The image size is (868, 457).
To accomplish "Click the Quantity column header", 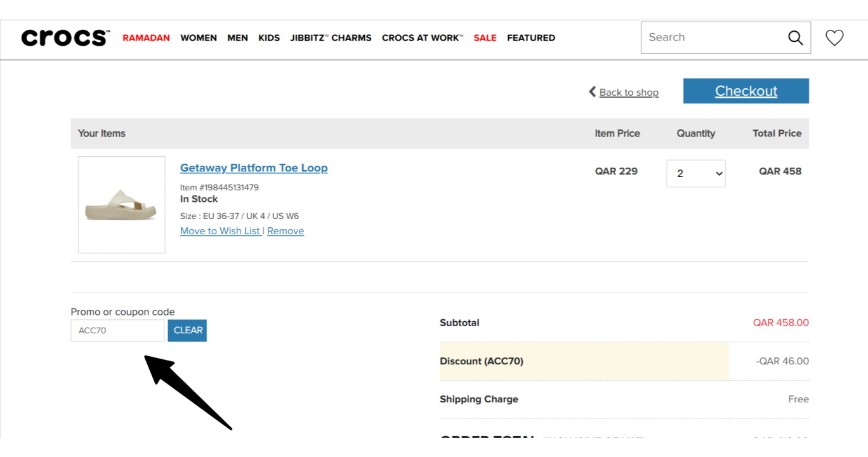I will tap(696, 133).
